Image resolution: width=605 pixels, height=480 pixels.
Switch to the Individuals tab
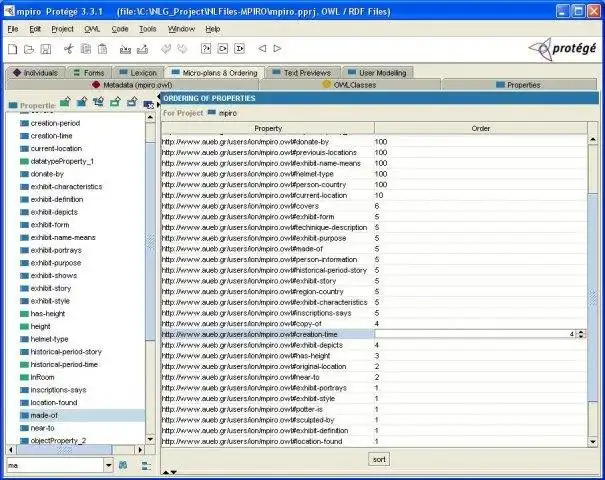click(x=35, y=73)
